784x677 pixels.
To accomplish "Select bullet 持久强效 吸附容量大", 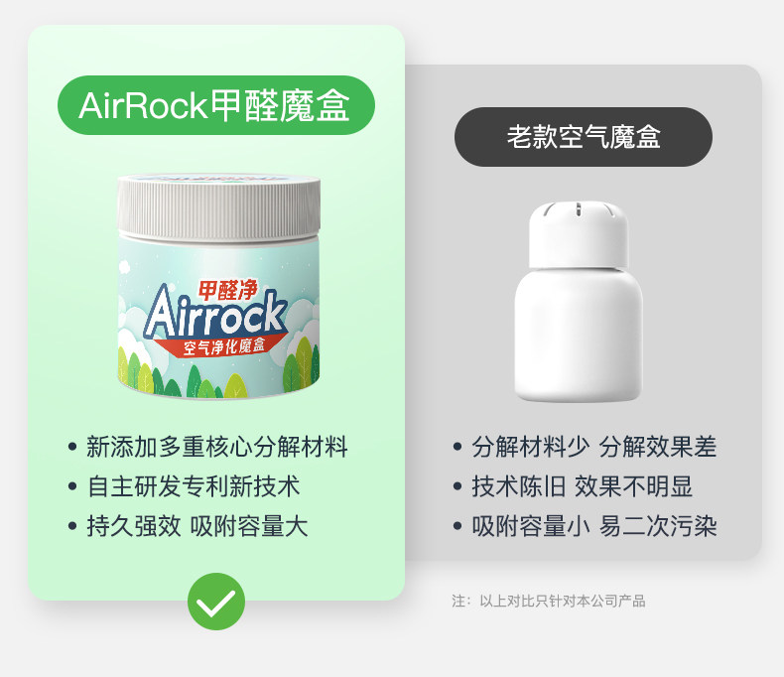I will click(188, 526).
